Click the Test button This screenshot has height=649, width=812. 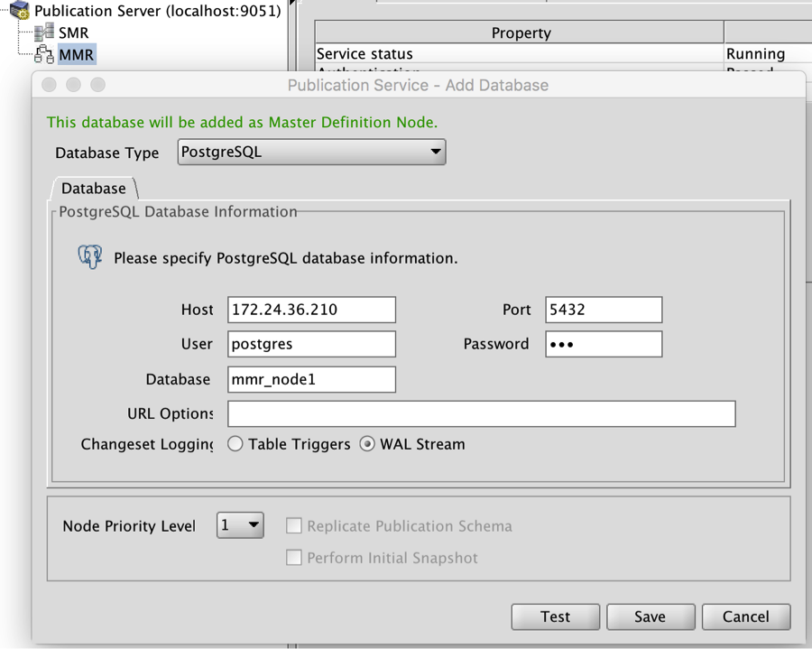click(555, 617)
